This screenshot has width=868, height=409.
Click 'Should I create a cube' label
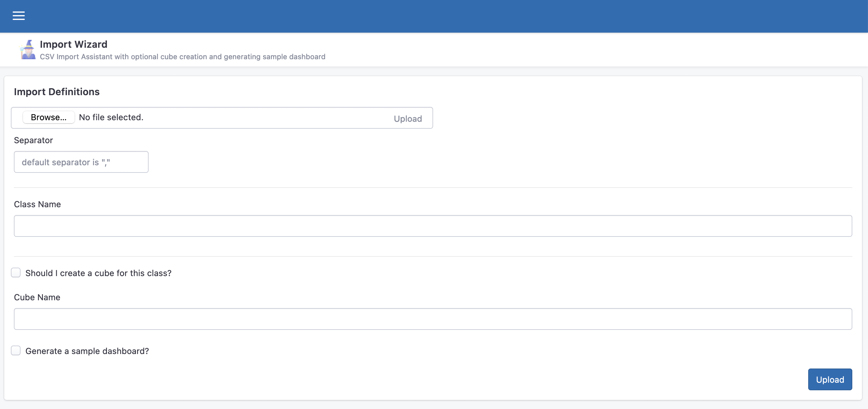click(98, 273)
